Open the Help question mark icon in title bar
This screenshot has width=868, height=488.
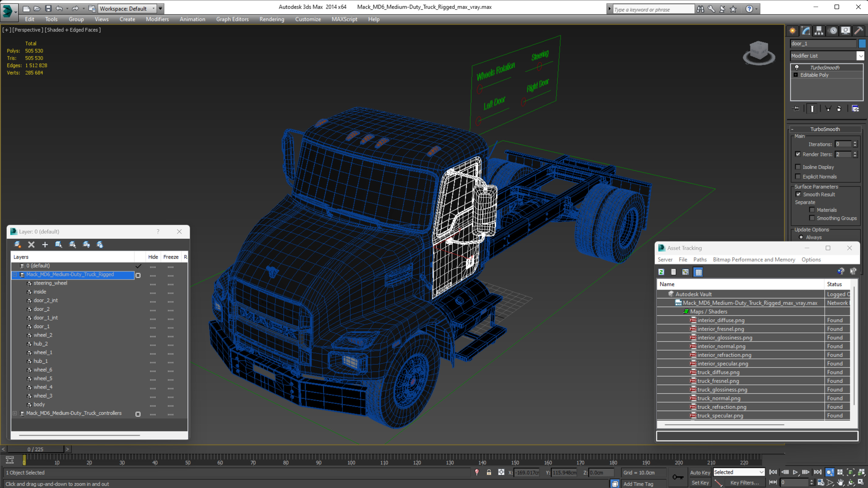(749, 9)
